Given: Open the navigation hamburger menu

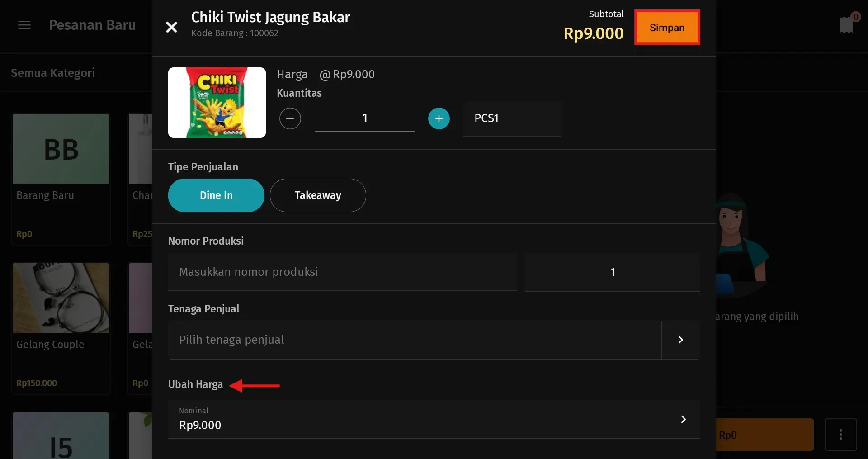Looking at the screenshot, I should point(24,25).
